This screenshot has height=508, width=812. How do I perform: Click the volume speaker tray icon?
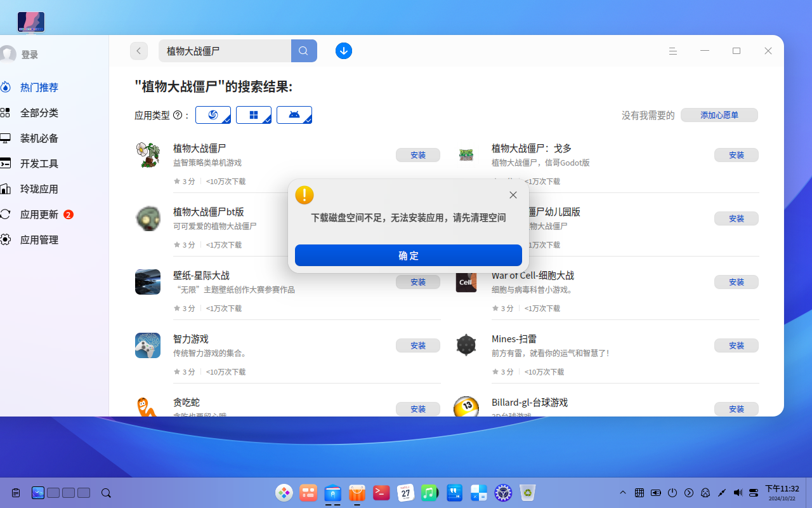click(738, 493)
